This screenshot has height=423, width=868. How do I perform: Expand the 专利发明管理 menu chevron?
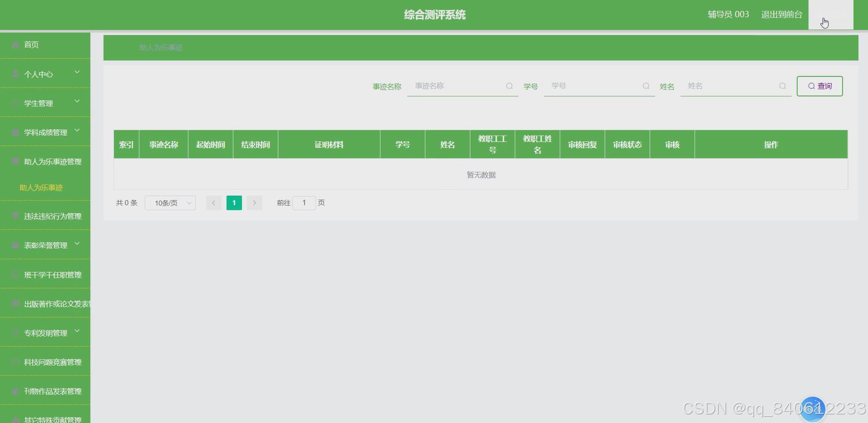coord(77,331)
